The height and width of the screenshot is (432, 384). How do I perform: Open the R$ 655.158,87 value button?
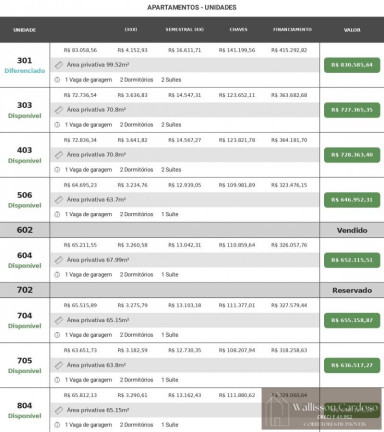click(x=352, y=320)
